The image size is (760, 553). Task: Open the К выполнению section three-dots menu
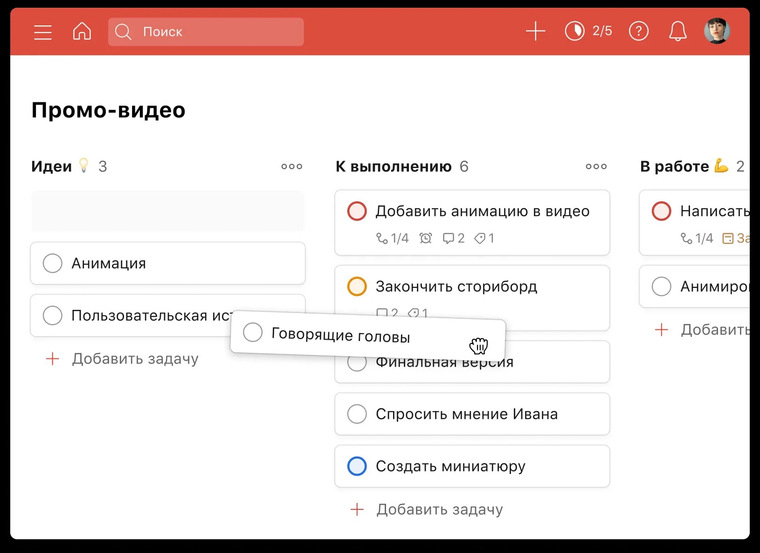pos(596,166)
